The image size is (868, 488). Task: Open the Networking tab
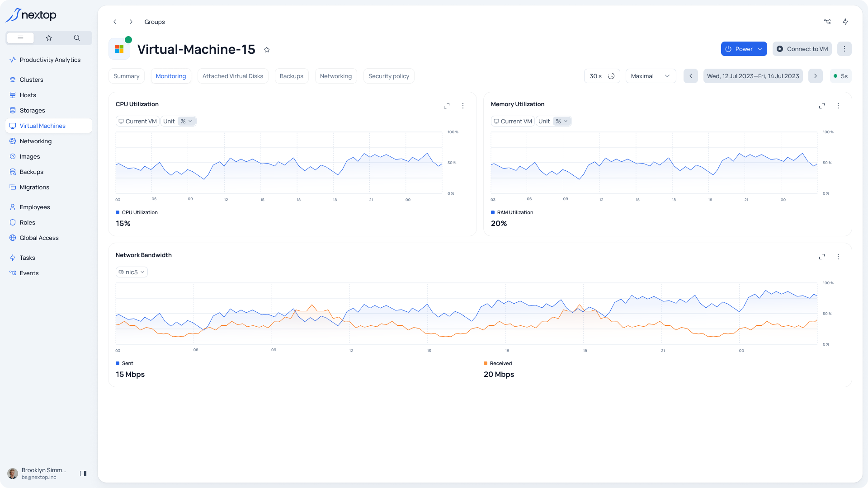[336, 76]
